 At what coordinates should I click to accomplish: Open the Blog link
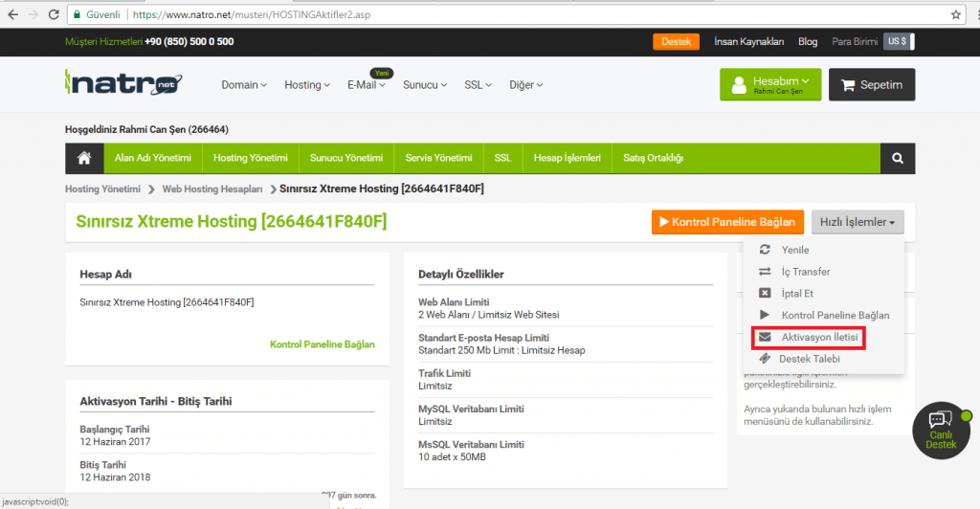point(808,41)
